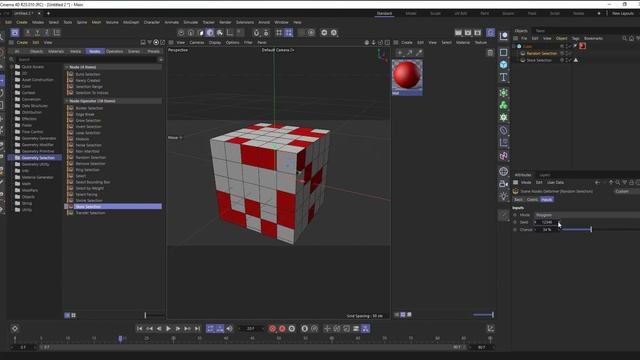
Task: Select Random Selection in Objects manager
Action: click(541, 53)
